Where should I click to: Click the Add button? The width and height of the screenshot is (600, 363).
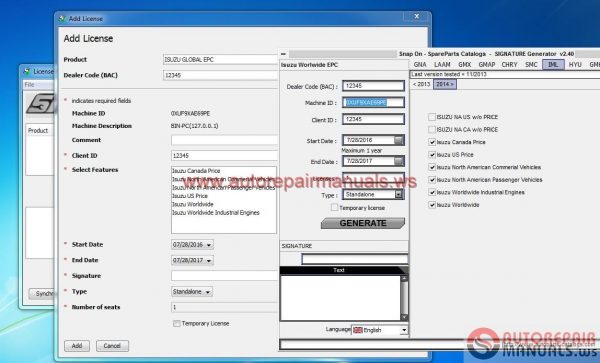coord(77,346)
